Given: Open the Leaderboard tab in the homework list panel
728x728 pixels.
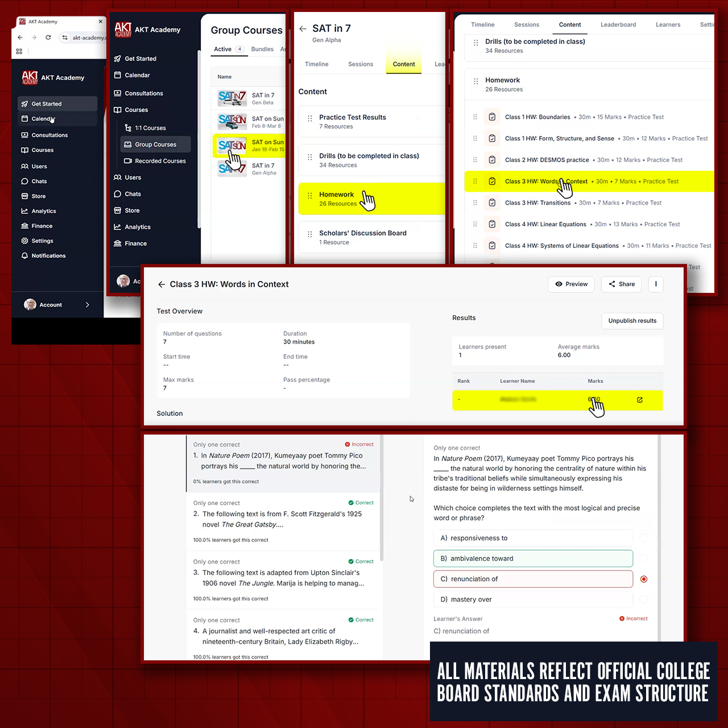Looking at the screenshot, I should (618, 24).
